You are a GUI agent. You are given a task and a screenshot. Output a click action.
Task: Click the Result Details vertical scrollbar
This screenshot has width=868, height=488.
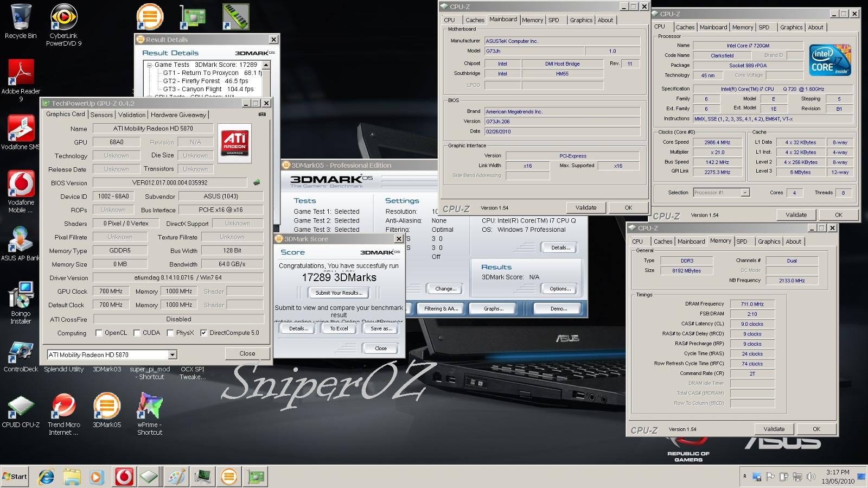(x=266, y=79)
